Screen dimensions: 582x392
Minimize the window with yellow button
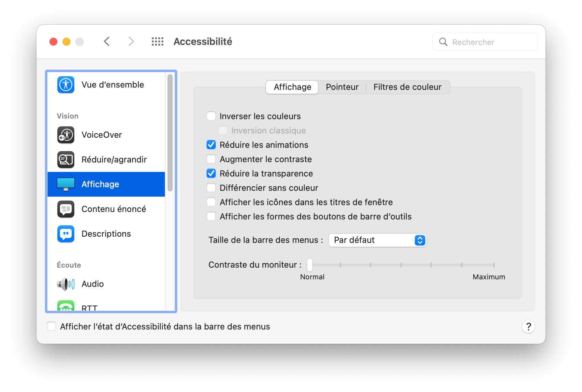pyautogui.click(x=66, y=42)
